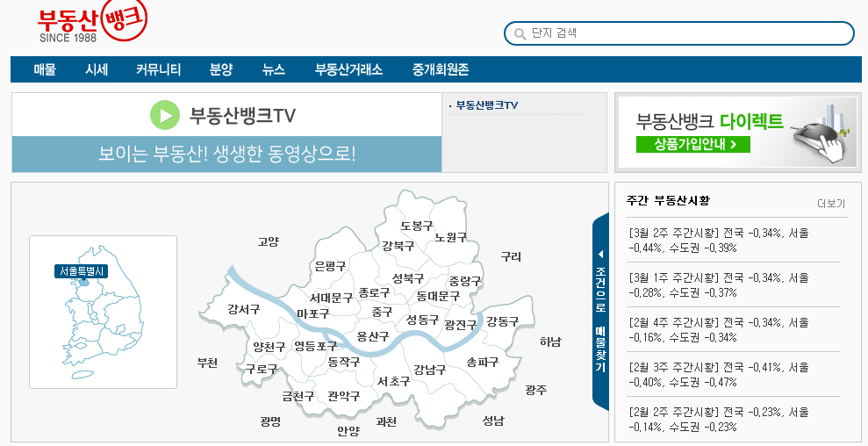Open the 뉴스 menu
Image resolution: width=868 pixels, height=446 pixels.
pos(274,69)
